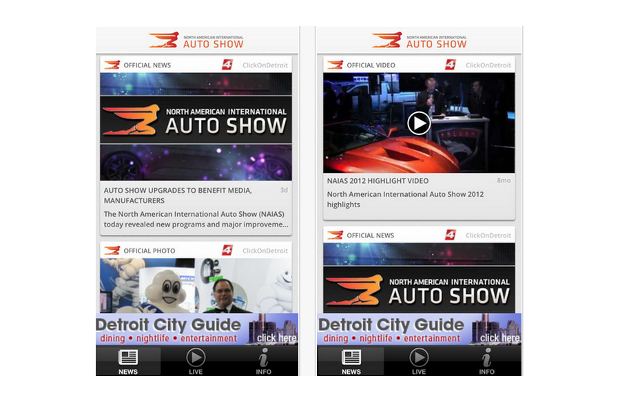Click ClickOnDetroit link in left Official News card
620x400 pixels.
coord(265,65)
